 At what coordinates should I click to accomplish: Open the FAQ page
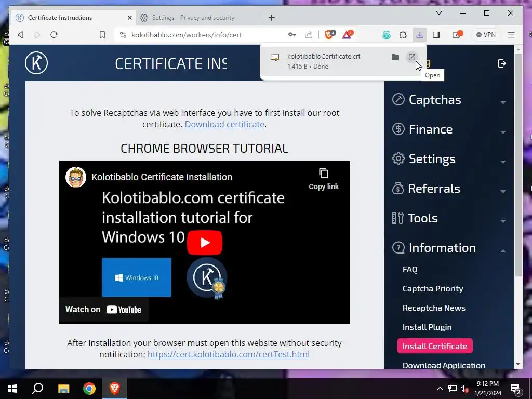click(410, 270)
